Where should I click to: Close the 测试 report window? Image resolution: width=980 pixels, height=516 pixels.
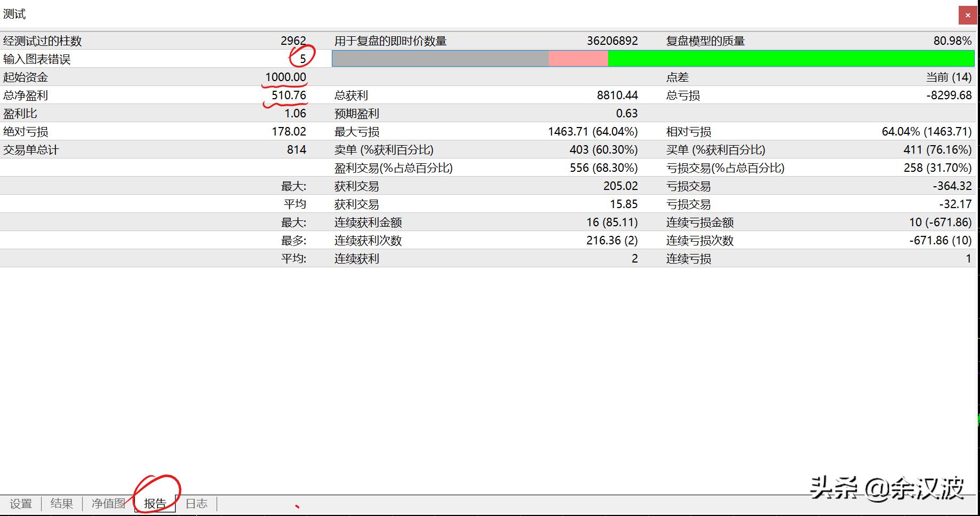tap(968, 15)
